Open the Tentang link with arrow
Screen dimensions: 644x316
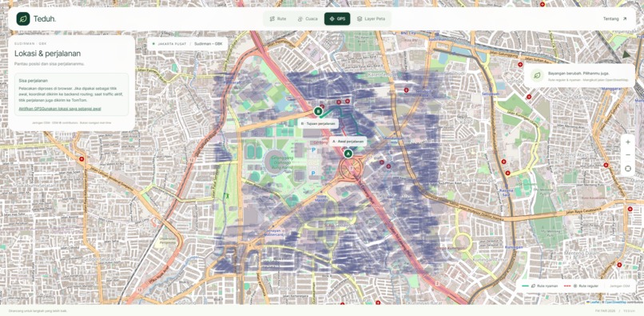(x=615, y=19)
